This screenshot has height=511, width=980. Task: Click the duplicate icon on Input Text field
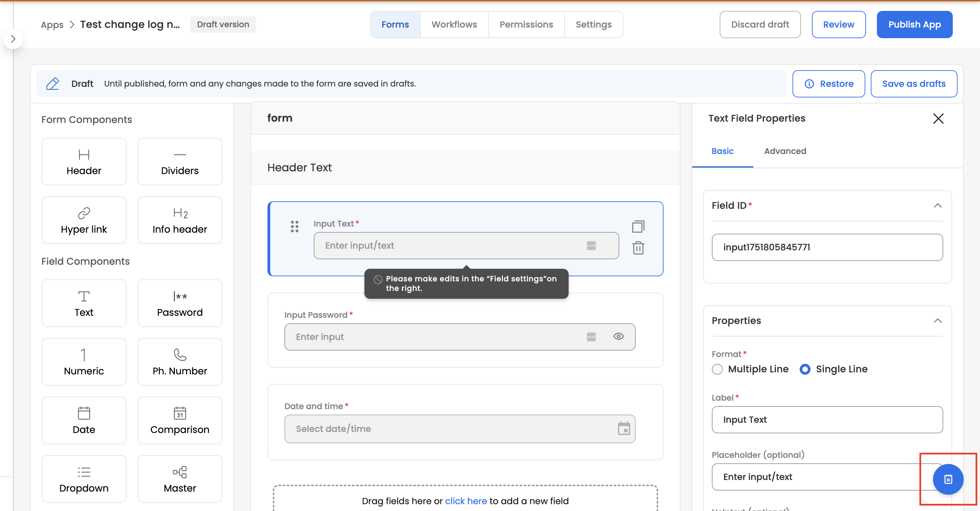pos(638,226)
